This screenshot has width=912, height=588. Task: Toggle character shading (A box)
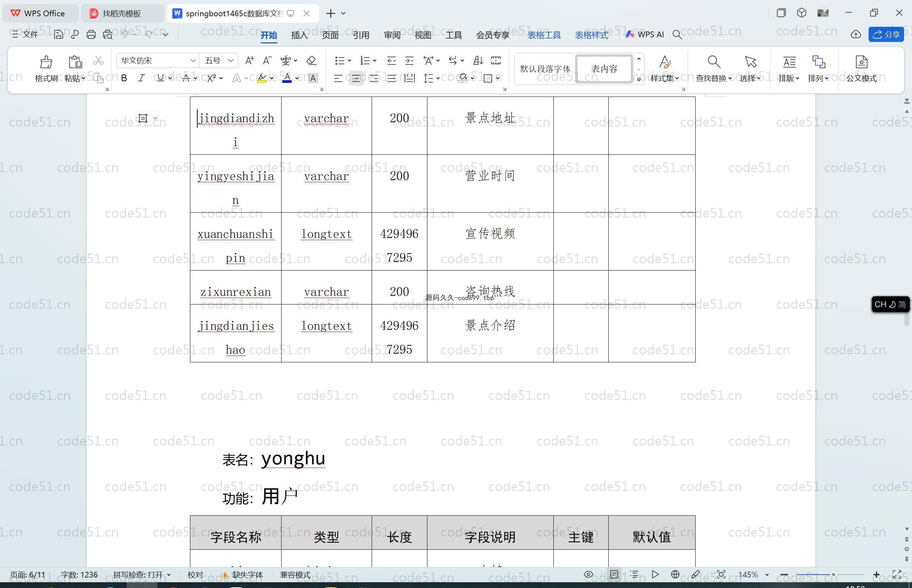(x=313, y=78)
